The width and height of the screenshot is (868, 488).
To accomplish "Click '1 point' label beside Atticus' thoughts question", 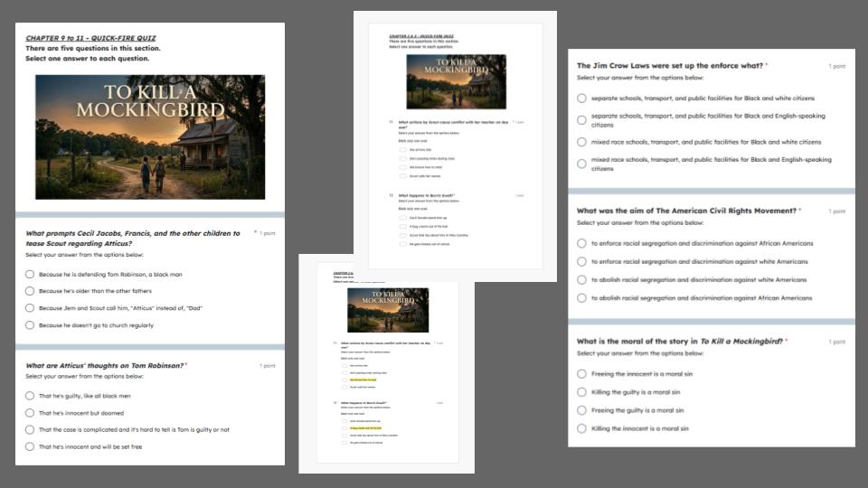I will click(x=268, y=366).
